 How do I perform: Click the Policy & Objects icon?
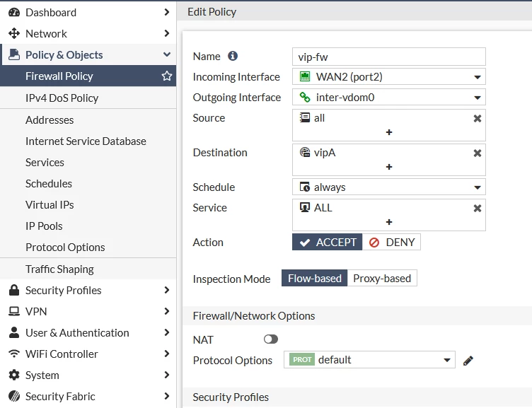14,54
